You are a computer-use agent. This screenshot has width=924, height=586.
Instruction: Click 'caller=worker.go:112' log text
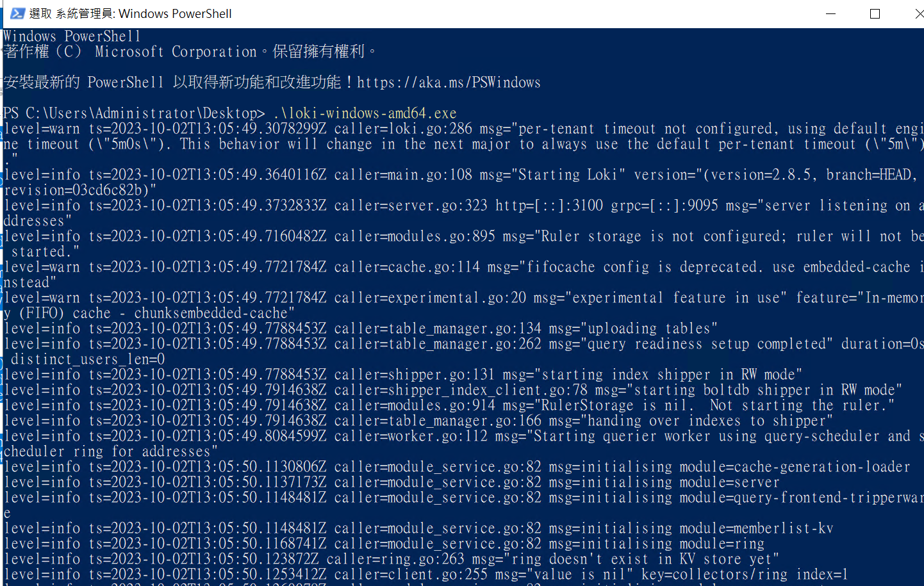411,436
